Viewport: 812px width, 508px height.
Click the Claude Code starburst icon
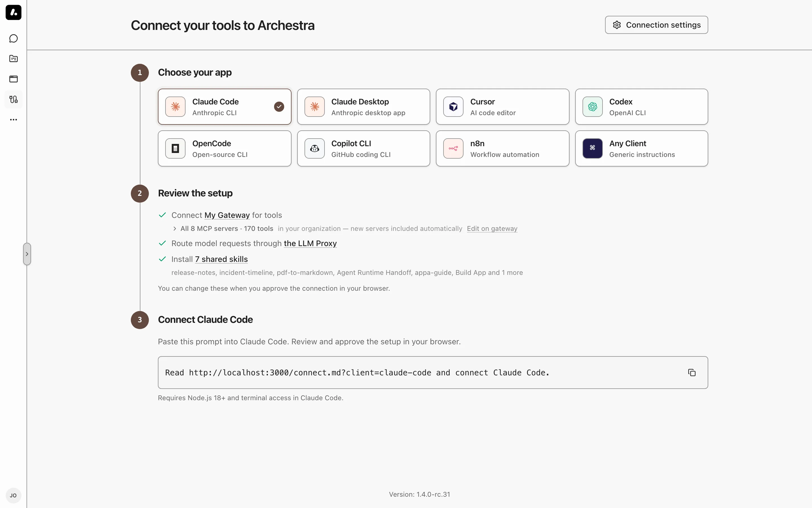[x=175, y=107]
